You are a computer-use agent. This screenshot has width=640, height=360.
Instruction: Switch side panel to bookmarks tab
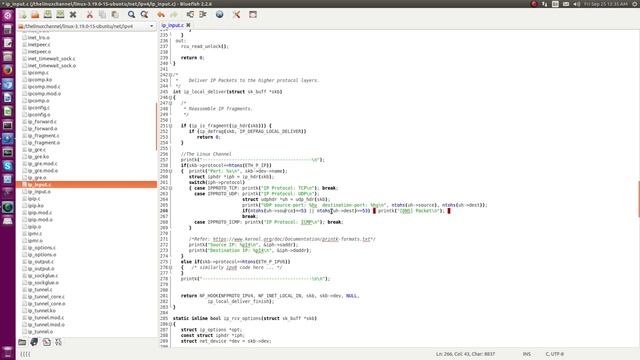pos(34,342)
